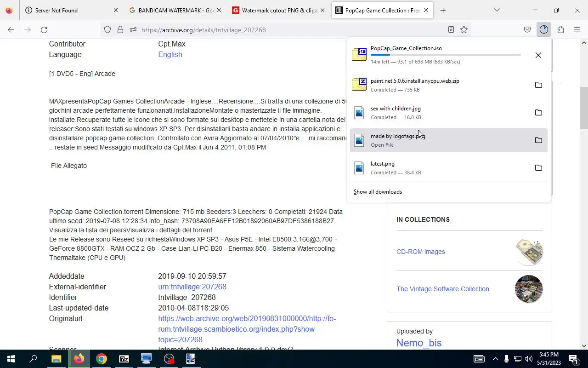Open Firefox View pinned tab
The width and height of the screenshot is (588, 368).
pos(9,10)
